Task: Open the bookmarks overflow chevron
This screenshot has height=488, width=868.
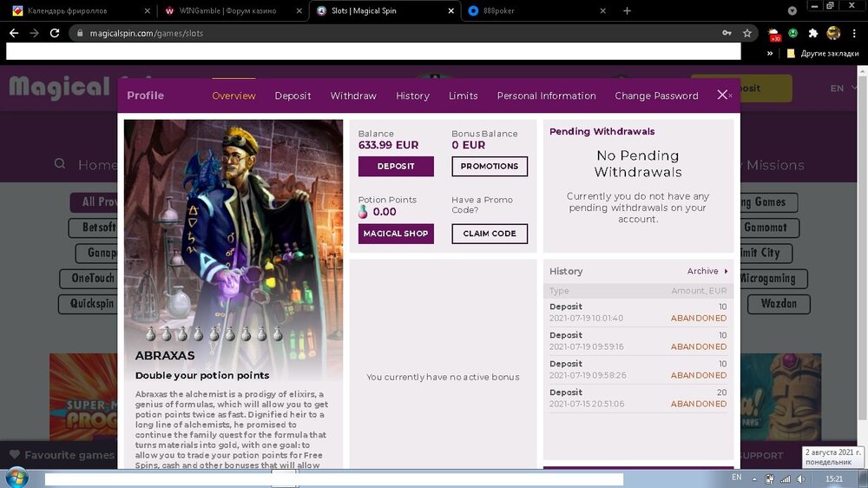Action: pyautogui.click(x=770, y=53)
